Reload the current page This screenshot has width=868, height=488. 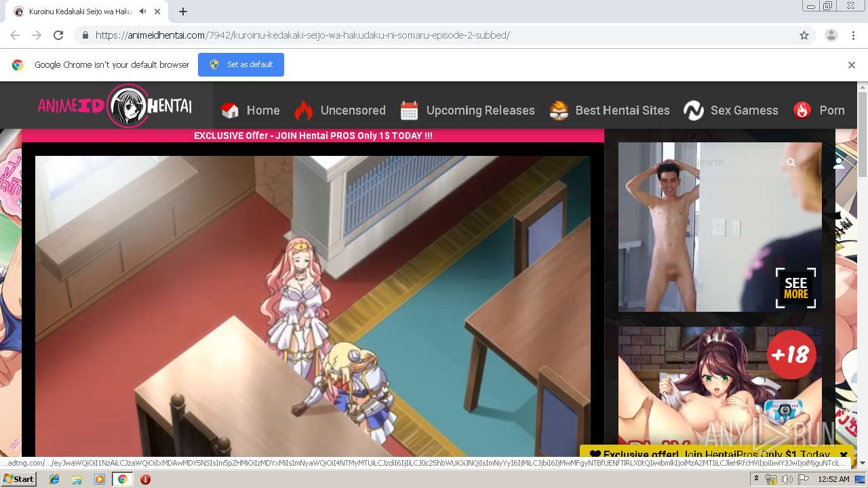coord(58,35)
